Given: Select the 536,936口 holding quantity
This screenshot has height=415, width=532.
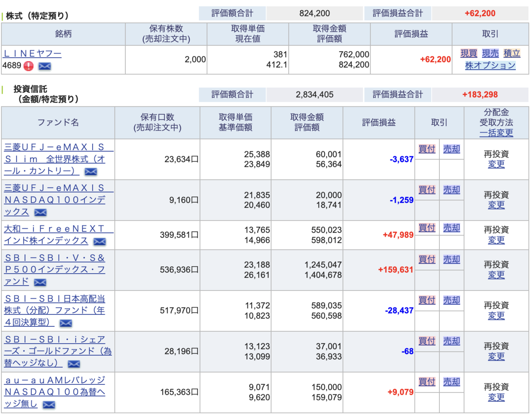Looking at the screenshot, I should [179, 270].
